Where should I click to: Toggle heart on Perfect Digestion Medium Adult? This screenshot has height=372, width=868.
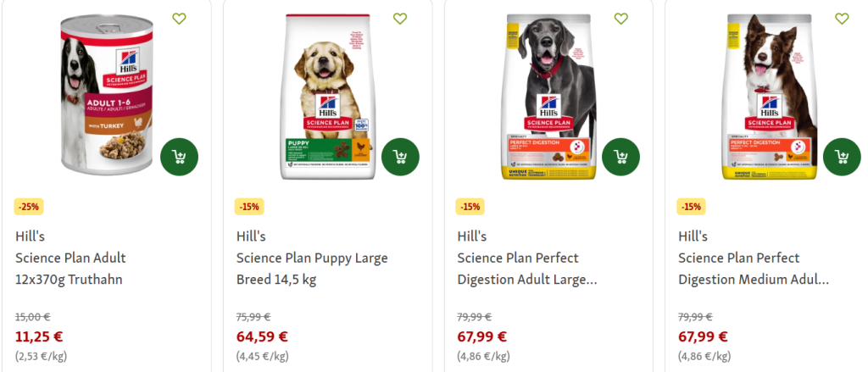click(x=842, y=19)
